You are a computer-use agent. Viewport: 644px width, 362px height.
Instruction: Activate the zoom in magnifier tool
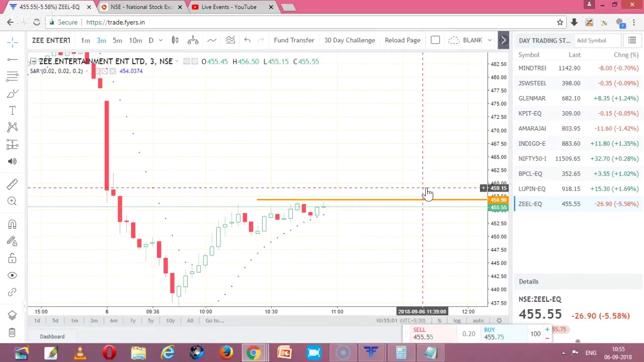[x=13, y=201]
